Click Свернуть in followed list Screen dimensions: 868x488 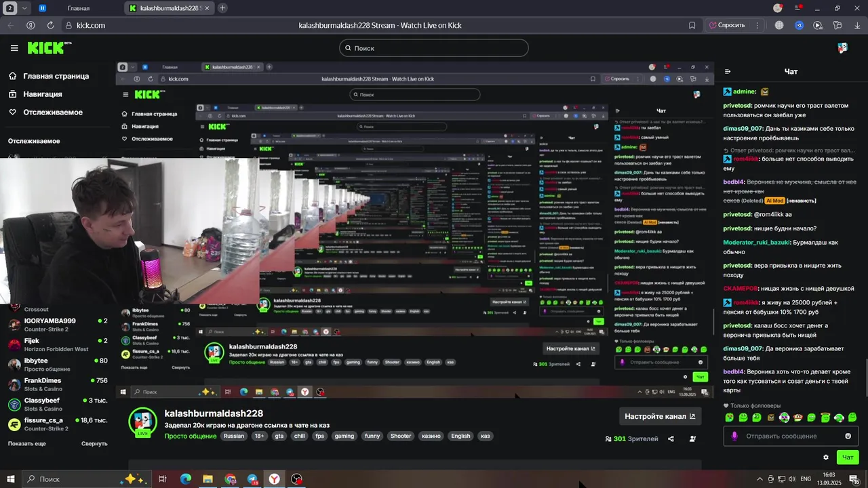pos(94,443)
